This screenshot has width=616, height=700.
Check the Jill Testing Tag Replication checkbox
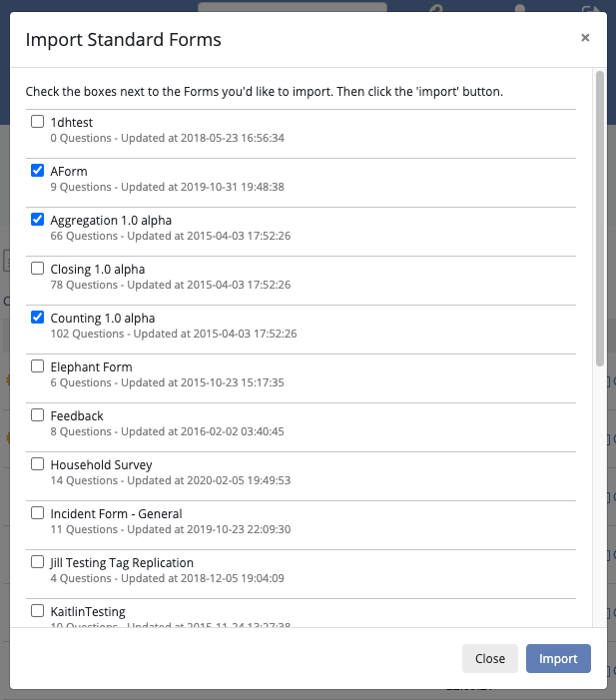coord(38,562)
